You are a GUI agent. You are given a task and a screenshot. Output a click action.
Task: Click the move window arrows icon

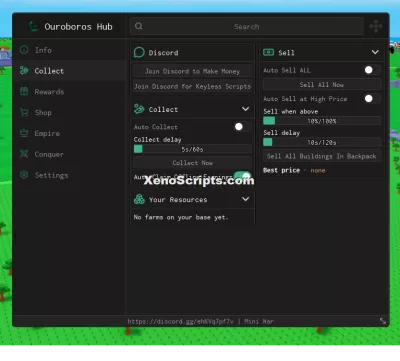click(x=376, y=26)
